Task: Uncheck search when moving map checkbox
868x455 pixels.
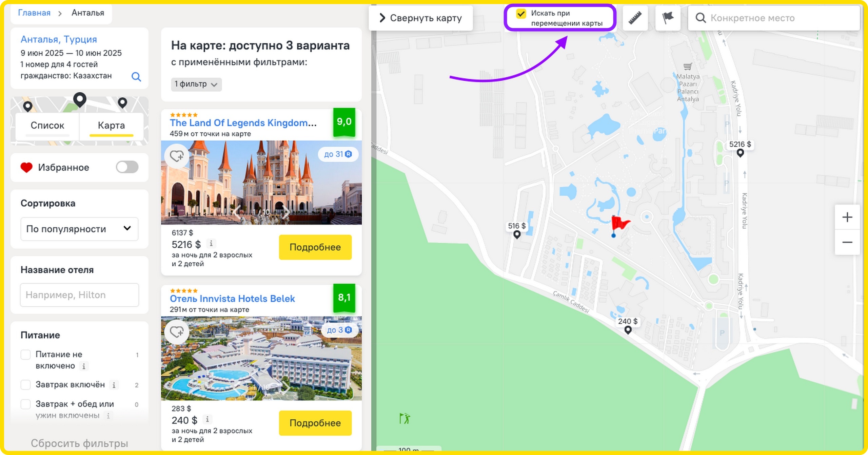Action: [x=521, y=14]
